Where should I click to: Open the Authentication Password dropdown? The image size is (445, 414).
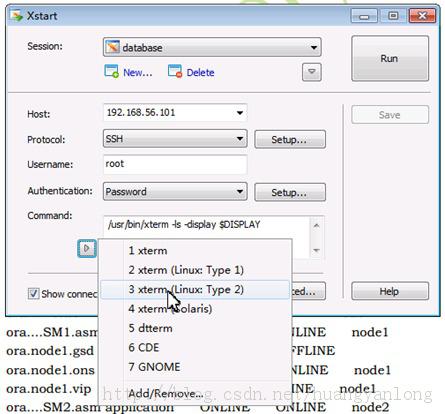175,191
